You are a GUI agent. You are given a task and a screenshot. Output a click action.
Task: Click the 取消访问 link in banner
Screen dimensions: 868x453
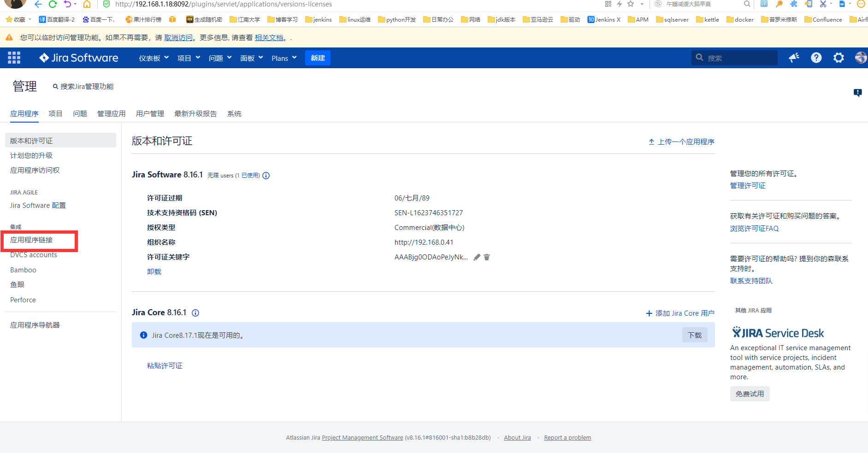pos(178,37)
